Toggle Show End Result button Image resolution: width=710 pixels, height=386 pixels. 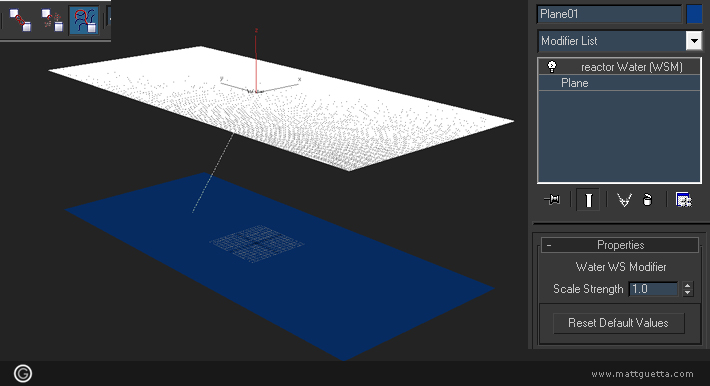coord(588,200)
